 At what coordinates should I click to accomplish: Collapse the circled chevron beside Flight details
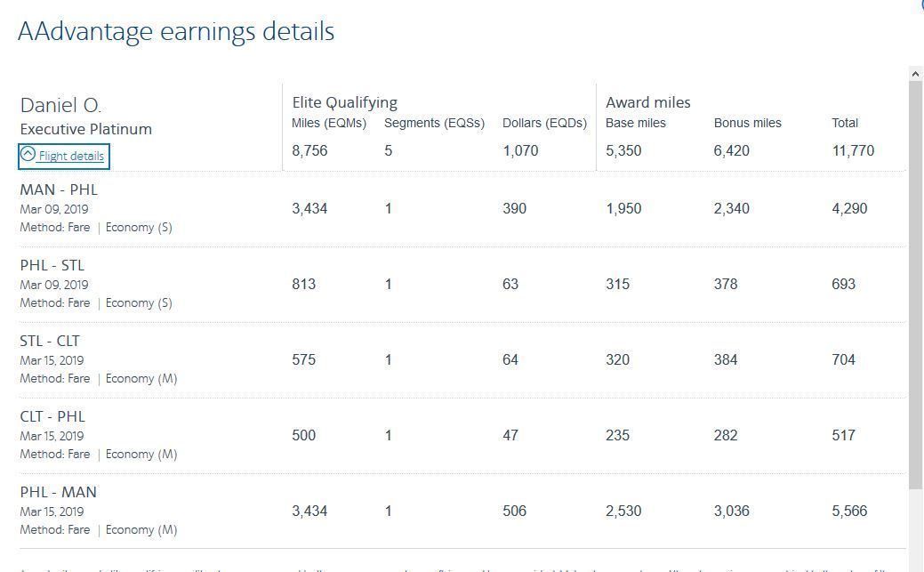[x=28, y=155]
